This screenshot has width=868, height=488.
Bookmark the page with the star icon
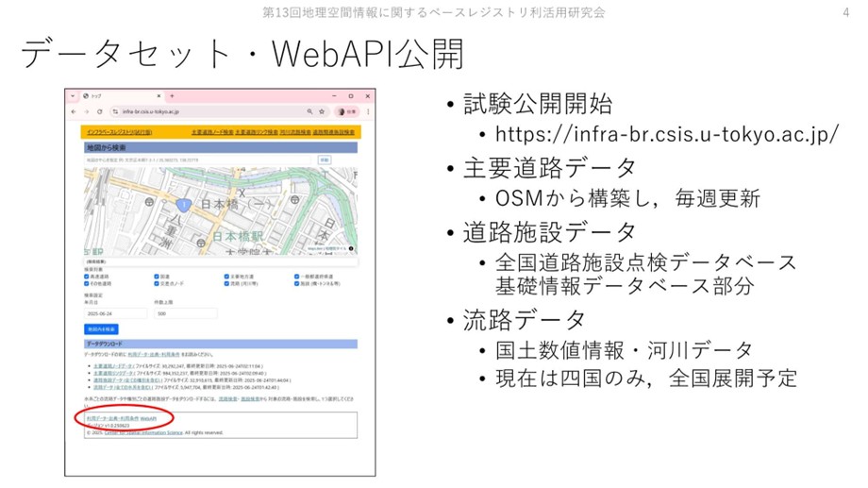[322, 111]
